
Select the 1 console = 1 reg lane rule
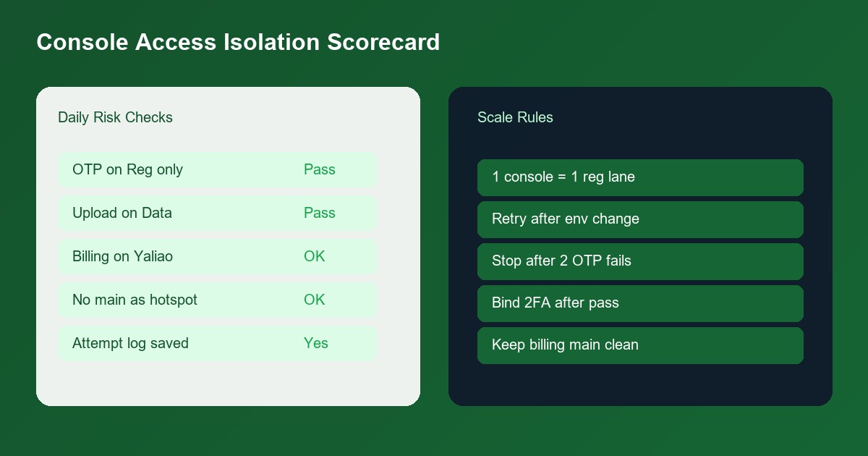(x=640, y=177)
